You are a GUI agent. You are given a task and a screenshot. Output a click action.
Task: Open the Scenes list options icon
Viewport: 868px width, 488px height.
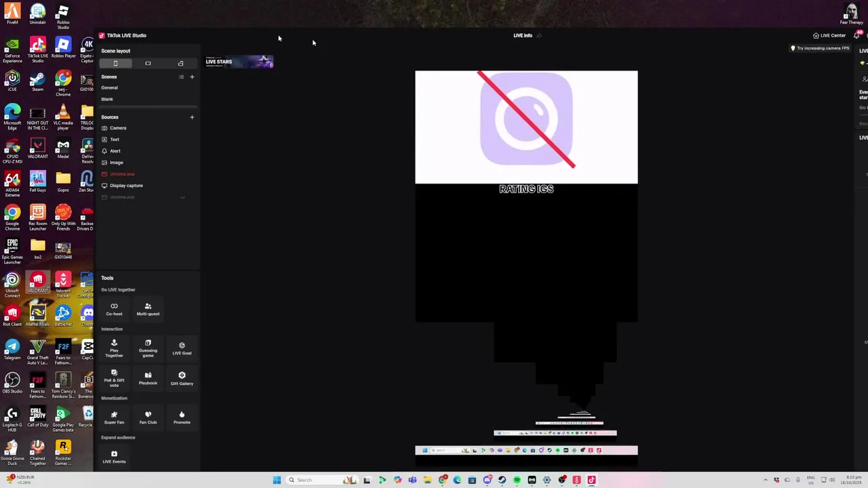(x=181, y=77)
